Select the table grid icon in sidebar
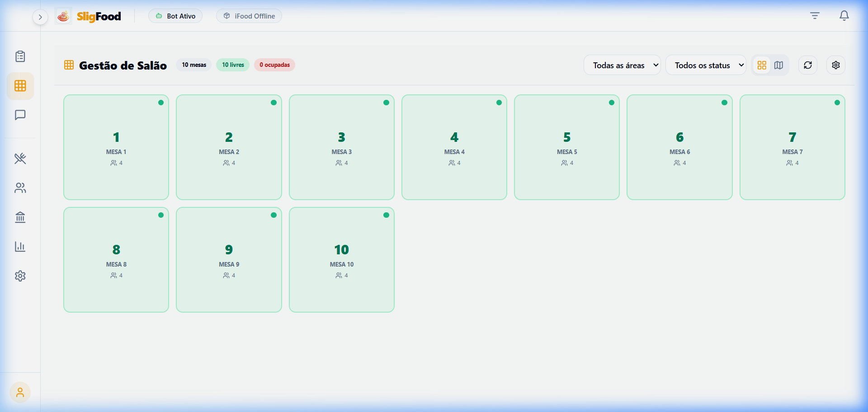The height and width of the screenshot is (412, 868). pyautogui.click(x=20, y=86)
